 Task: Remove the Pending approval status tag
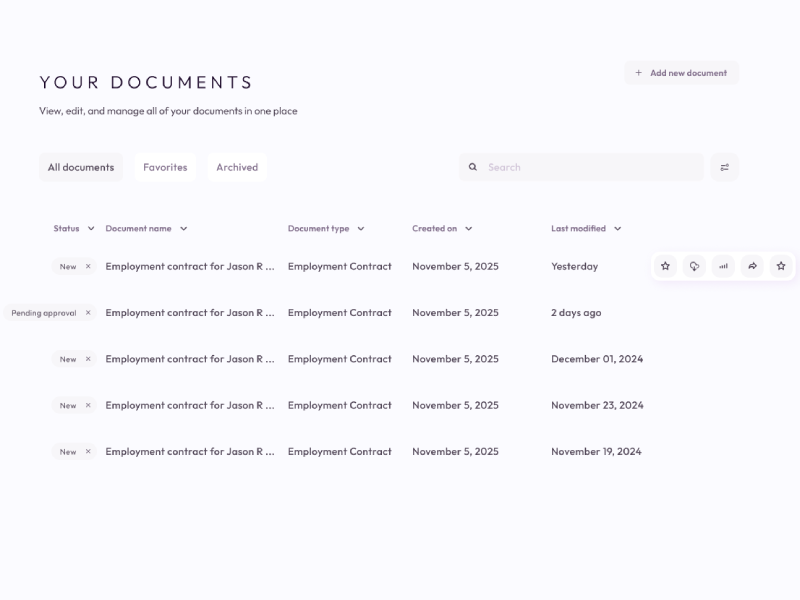[x=88, y=313]
